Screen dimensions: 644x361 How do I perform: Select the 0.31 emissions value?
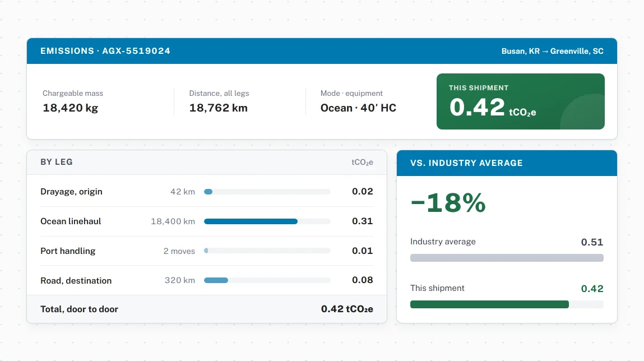(362, 221)
